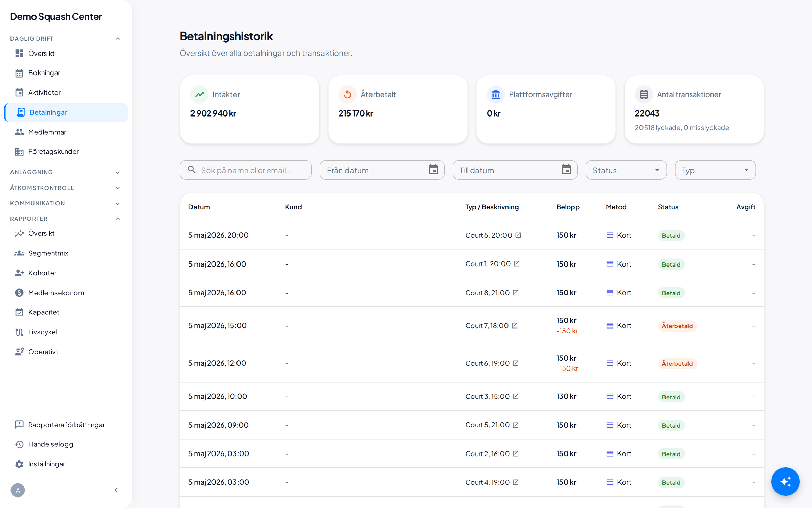812x508 pixels.
Task: Open the AI assistant sparkle button
Action: [785, 481]
